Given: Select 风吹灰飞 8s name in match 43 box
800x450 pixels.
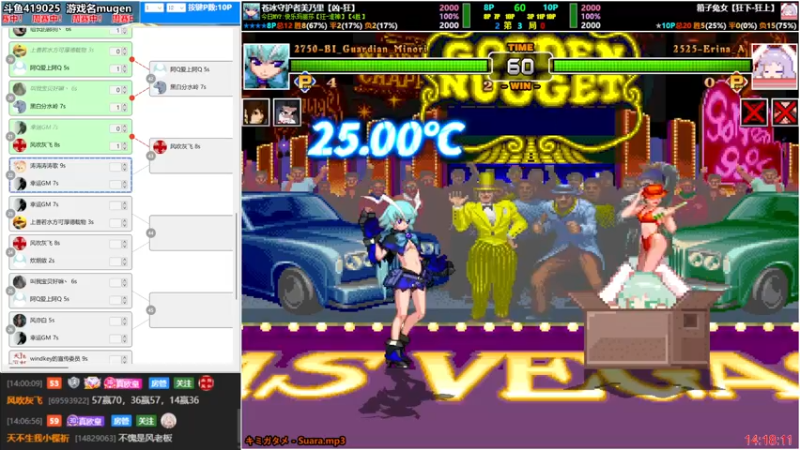Looking at the screenshot, I should coord(185,146).
